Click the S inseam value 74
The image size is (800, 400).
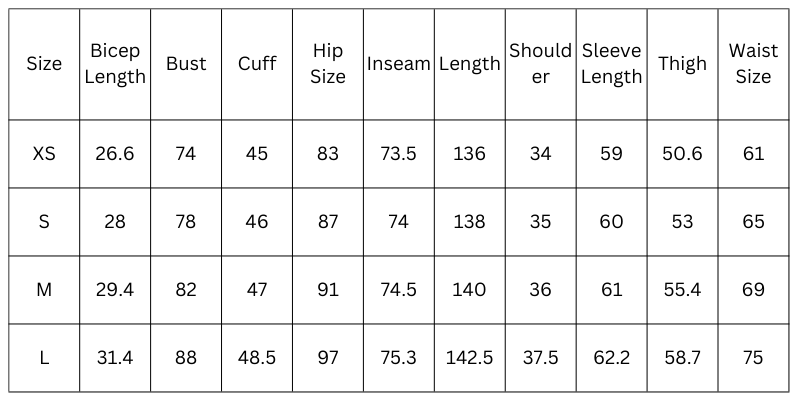(398, 222)
